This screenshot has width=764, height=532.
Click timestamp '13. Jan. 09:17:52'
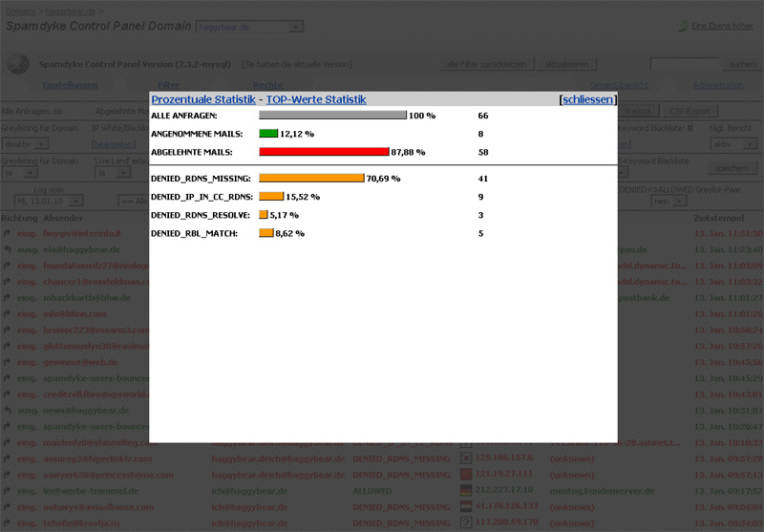729,491
